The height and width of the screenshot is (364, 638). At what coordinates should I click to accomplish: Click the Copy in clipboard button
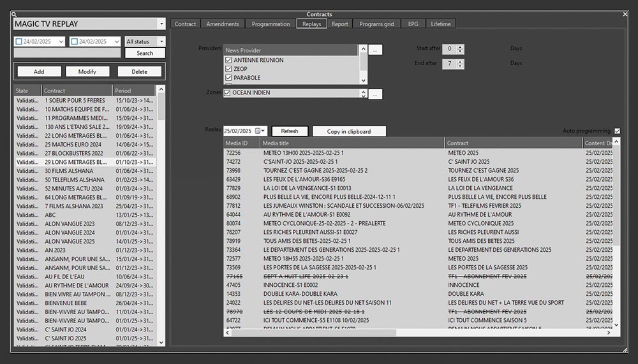[348, 131]
